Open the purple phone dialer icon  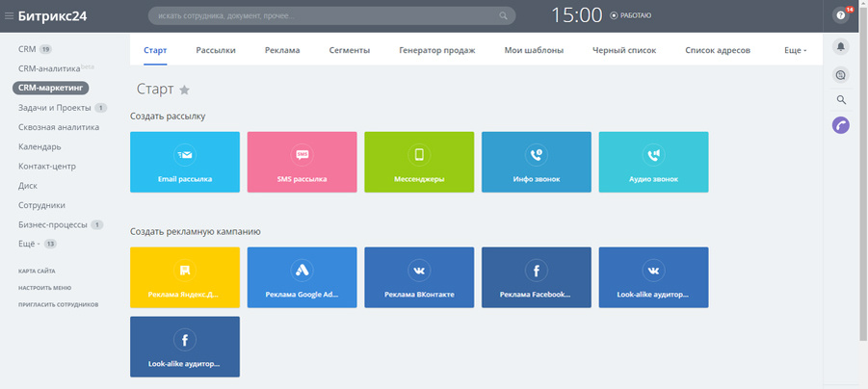[840, 124]
